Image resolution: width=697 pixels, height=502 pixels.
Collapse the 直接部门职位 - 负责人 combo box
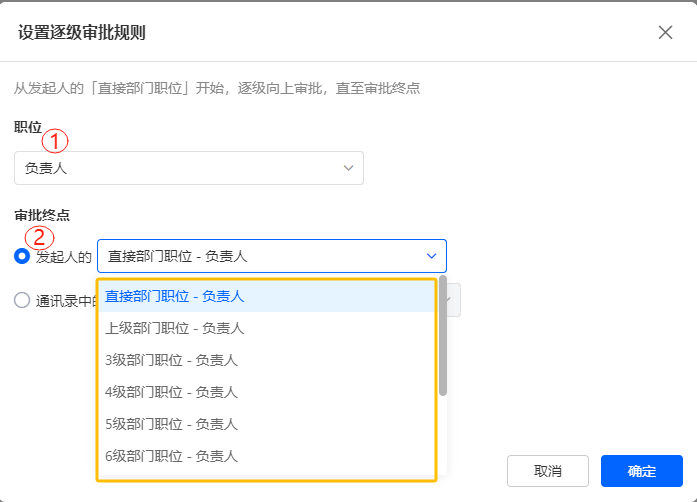click(x=271, y=256)
